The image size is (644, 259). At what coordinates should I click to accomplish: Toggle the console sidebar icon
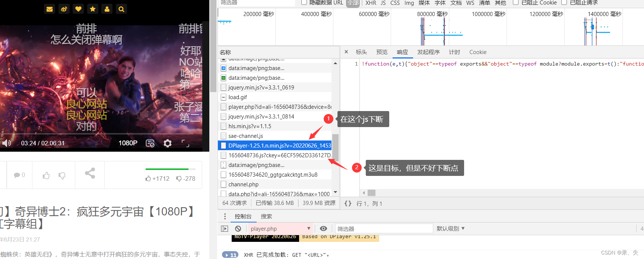click(225, 229)
